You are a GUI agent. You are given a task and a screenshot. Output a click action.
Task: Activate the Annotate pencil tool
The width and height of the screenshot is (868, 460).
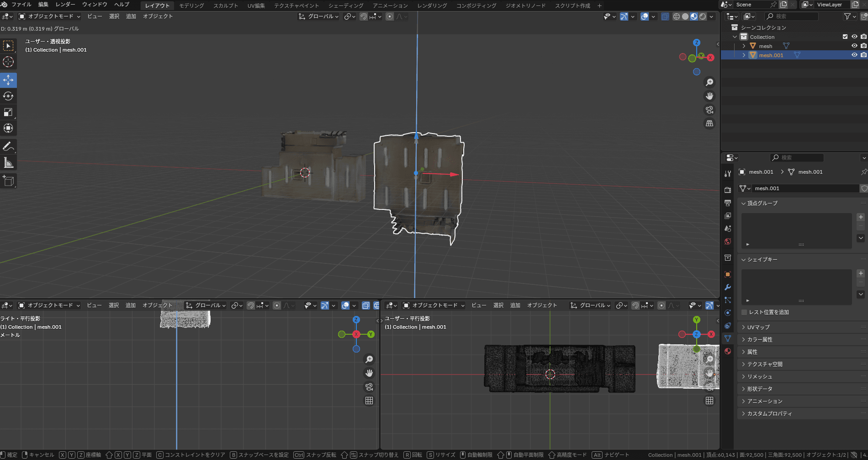coord(8,147)
